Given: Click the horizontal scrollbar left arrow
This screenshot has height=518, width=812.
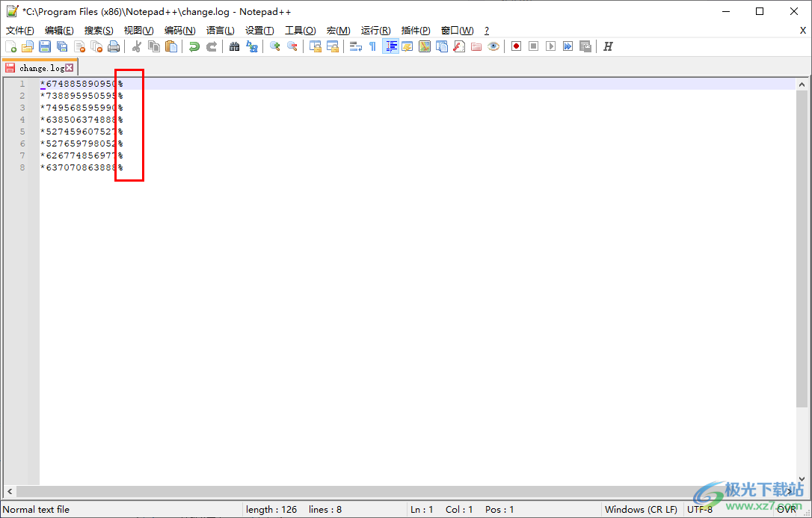Looking at the screenshot, I should 9,491.
